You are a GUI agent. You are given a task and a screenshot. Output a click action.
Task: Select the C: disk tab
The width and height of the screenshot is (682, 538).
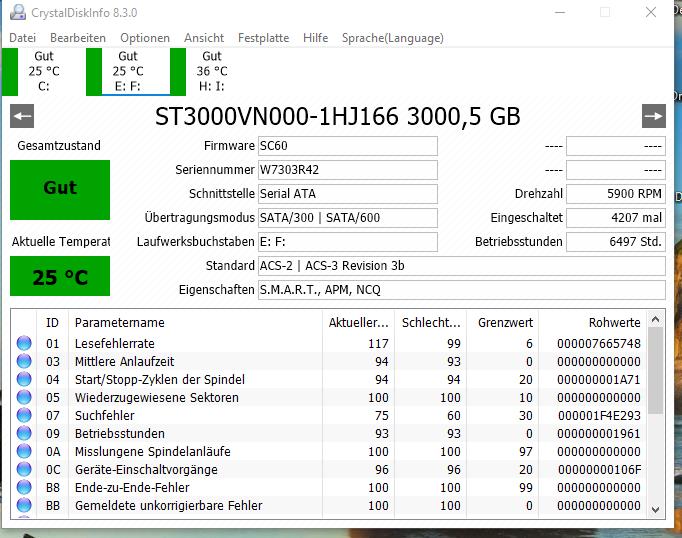(44, 71)
